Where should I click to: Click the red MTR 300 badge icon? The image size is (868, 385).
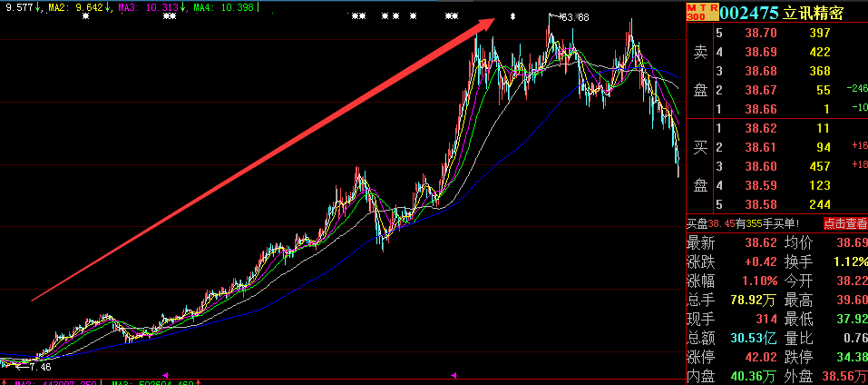click(703, 12)
